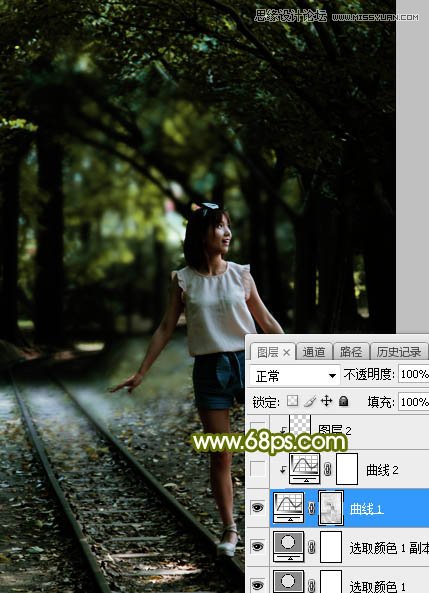The width and height of the screenshot is (429, 593).
Task: Switch to the 通道 tab
Action: (314, 352)
